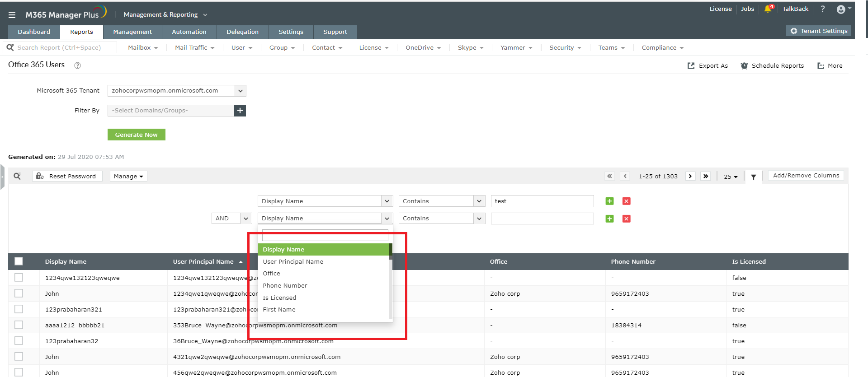The height and width of the screenshot is (377, 868).
Task: Open the More options menu
Action: [x=830, y=65]
